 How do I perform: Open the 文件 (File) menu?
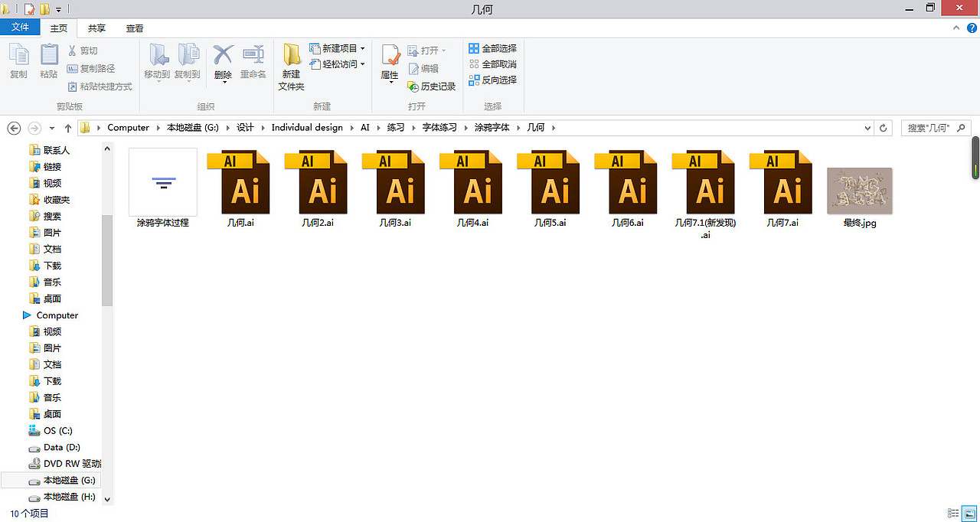pyautogui.click(x=21, y=28)
